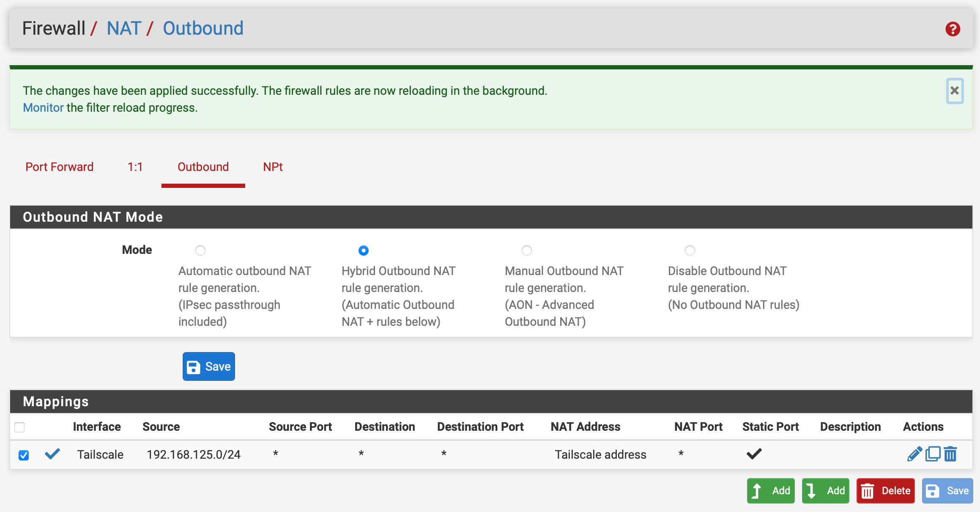The height and width of the screenshot is (512, 980).
Task: Edit the Tailscale mapping with pencil icon
Action: 914,454
